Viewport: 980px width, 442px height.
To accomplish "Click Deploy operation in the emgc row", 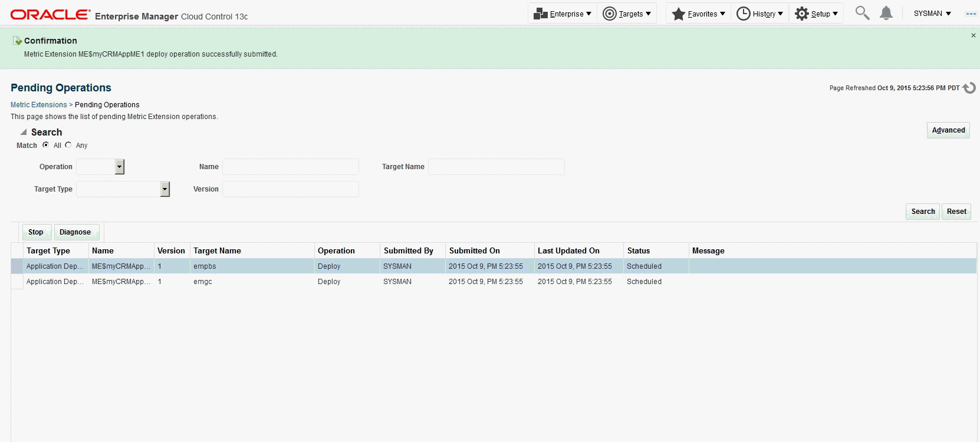I will point(329,282).
